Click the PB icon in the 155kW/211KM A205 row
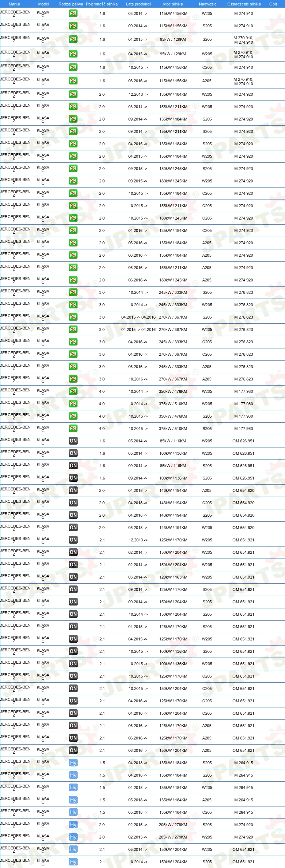This screenshot has height=868, width=285. 73,268
